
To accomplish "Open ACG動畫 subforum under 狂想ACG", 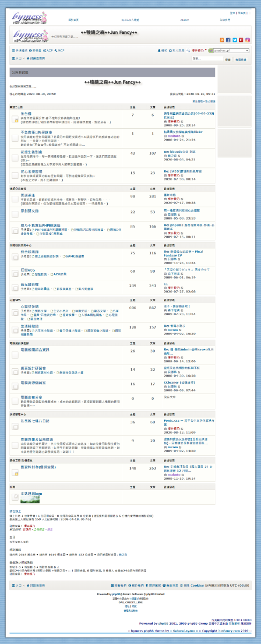I will [x=61, y=274].
